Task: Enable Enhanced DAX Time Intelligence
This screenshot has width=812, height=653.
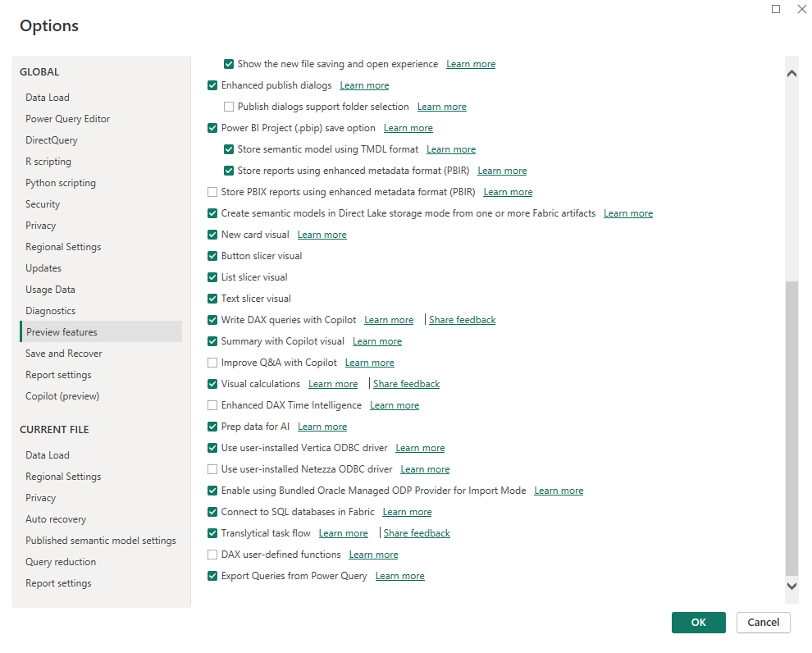Action: click(212, 404)
